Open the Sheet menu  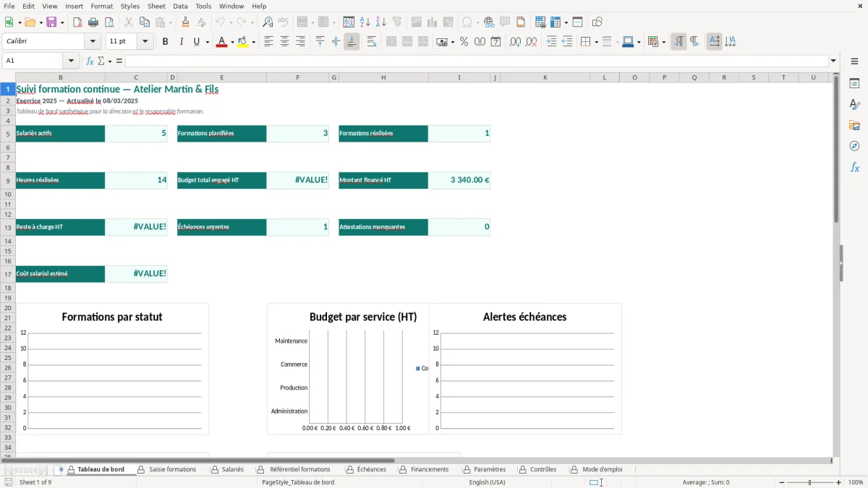pos(156,6)
